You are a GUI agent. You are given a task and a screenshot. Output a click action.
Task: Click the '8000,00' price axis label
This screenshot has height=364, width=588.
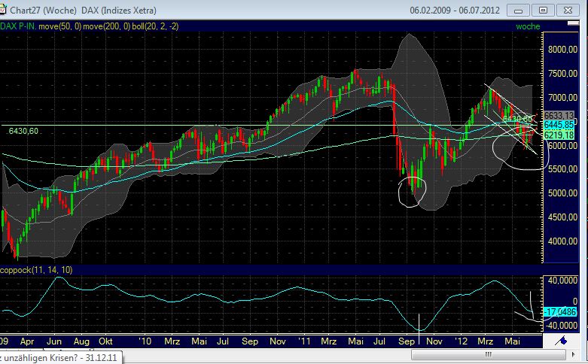[x=562, y=50]
